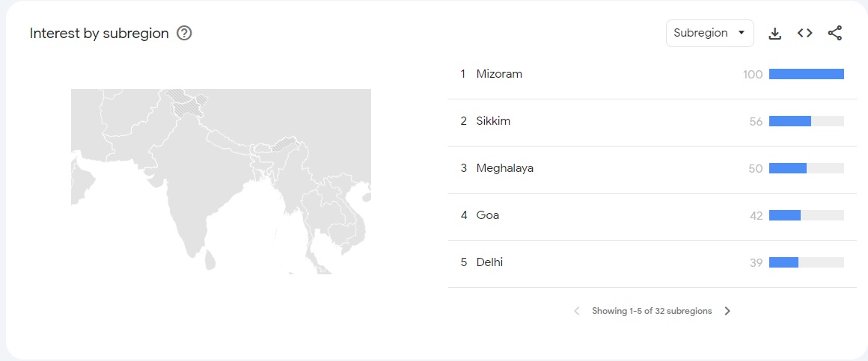
Task: Open the embed code icon
Action: click(x=804, y=33)
